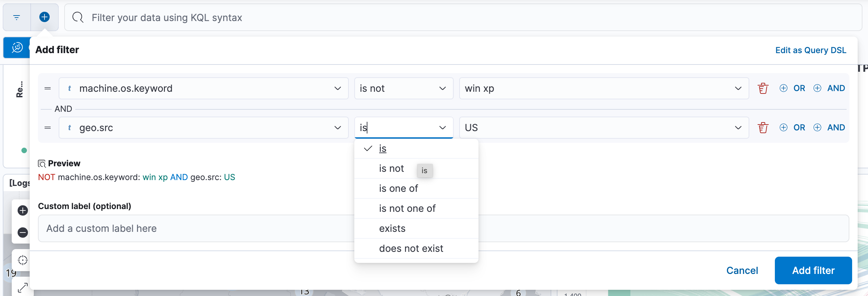
Task: Pick the 'exists' operator option
Action: [392, 228]
